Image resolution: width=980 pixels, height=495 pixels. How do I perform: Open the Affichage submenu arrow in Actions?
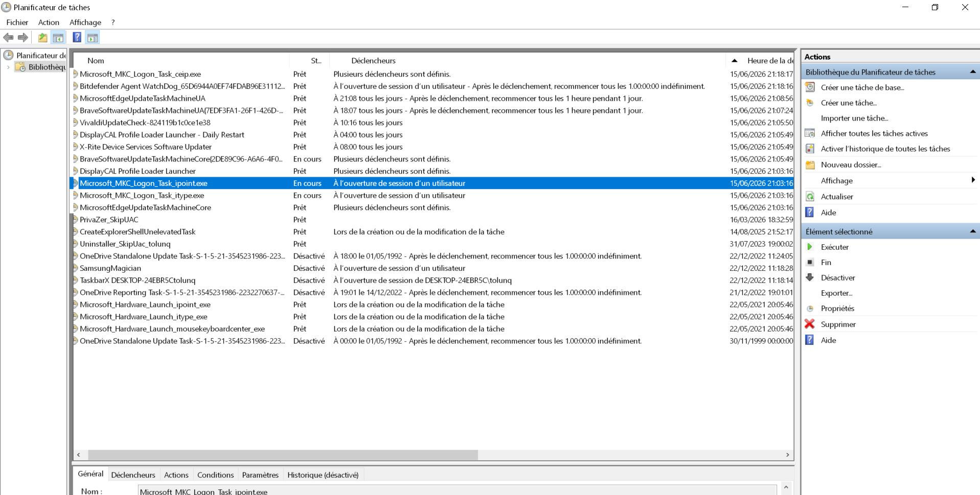[973, 180]
